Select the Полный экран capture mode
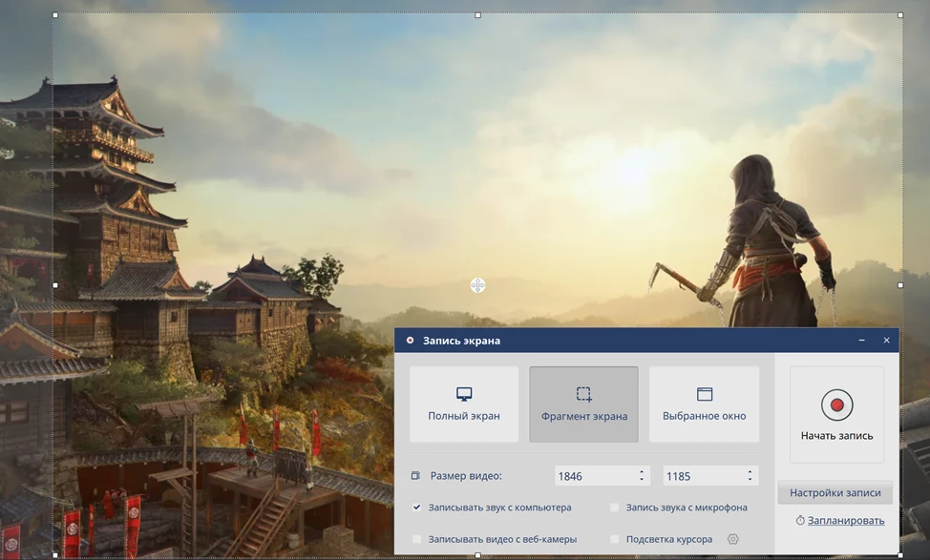Screen dimensions: 930x560 [464, 404]
